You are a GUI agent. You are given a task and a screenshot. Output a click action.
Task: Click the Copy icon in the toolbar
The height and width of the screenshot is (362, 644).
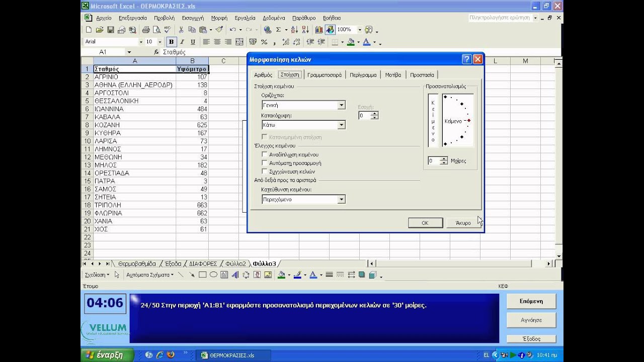(191, 30)
